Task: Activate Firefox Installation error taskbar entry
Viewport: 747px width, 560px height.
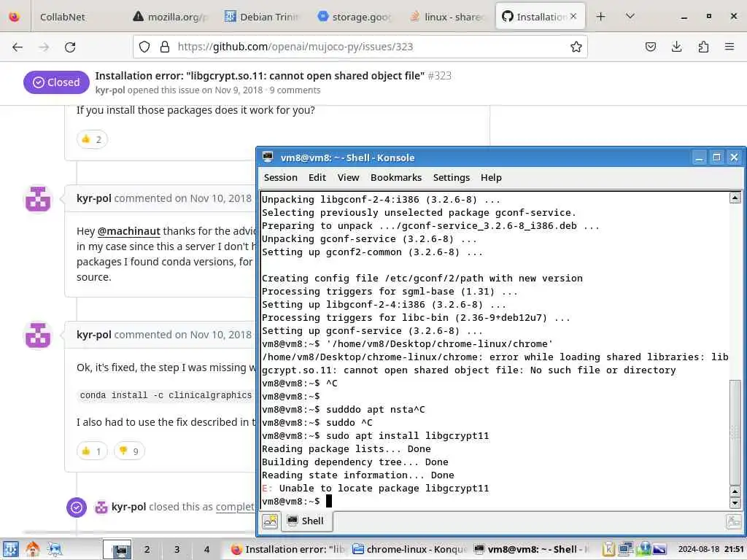Action: 287,550
